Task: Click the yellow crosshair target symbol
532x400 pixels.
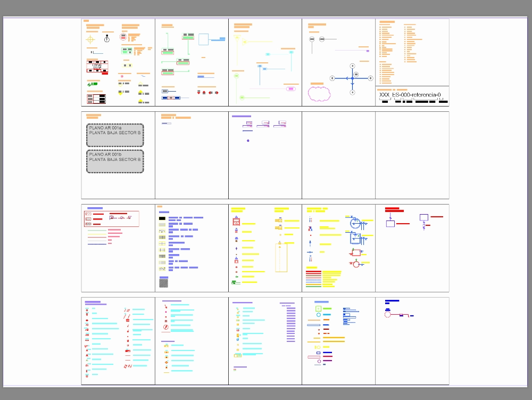Action: 90,39
